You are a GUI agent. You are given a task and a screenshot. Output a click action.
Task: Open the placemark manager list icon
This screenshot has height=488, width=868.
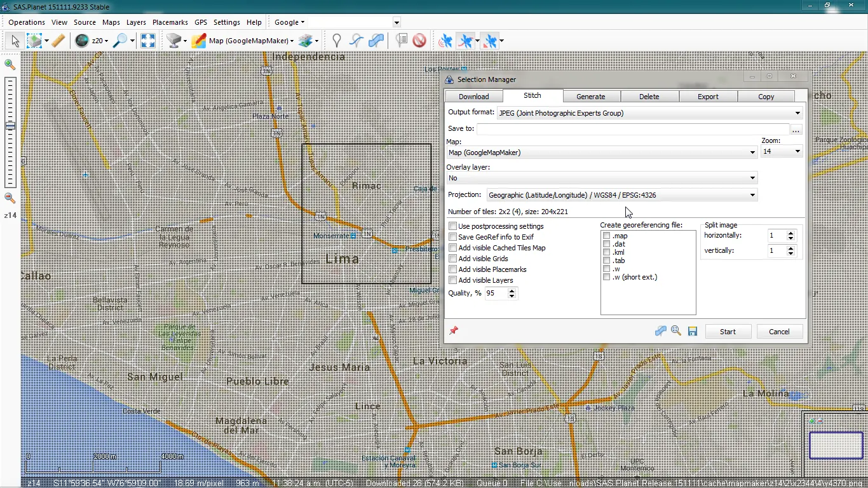[x=402, y=41]
